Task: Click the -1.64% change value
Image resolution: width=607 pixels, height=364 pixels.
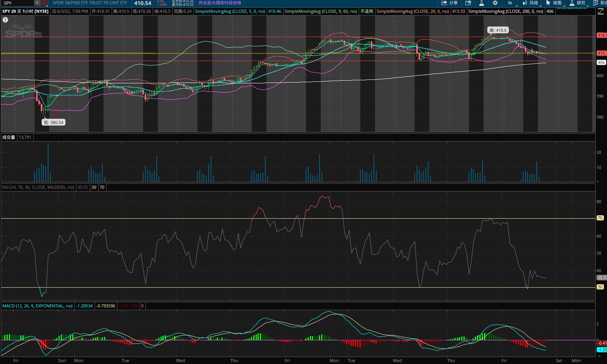Action: point(162,5)
